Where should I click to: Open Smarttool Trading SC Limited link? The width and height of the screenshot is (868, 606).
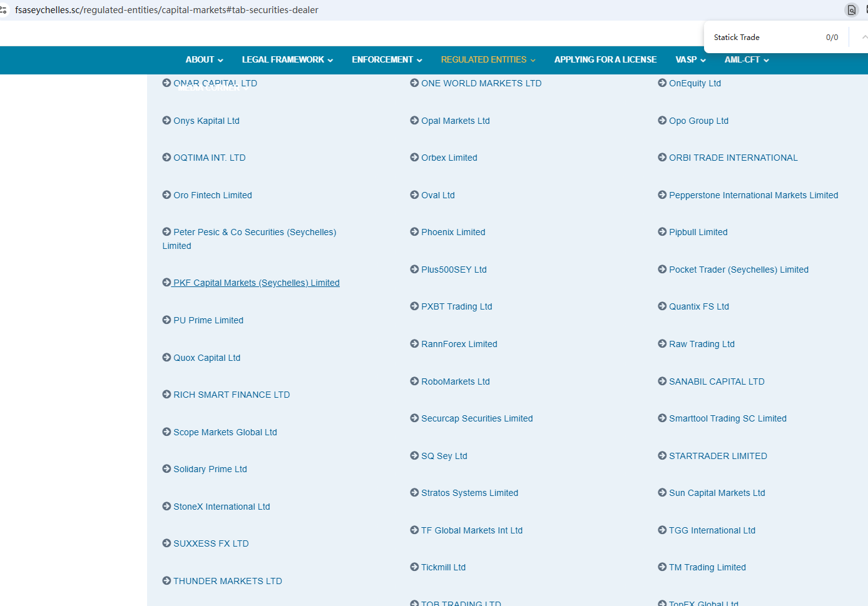[x=728, y=418]
